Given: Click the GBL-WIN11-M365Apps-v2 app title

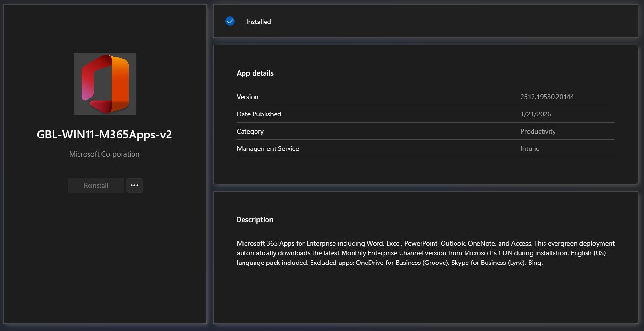Looking at the screenshot, I should pyautogui.click(x=104, y=135).
